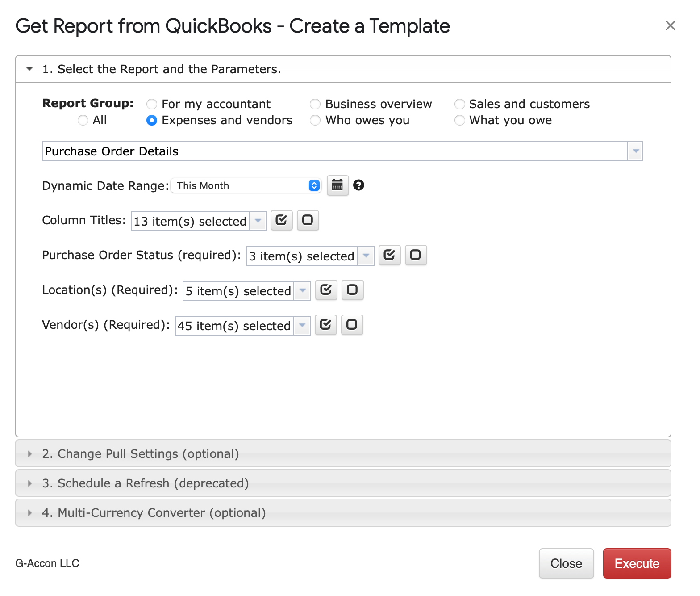700x596 pixels.
Task: Click the Column Titles label
Action: pyautogui.click(x=84, y=220)
